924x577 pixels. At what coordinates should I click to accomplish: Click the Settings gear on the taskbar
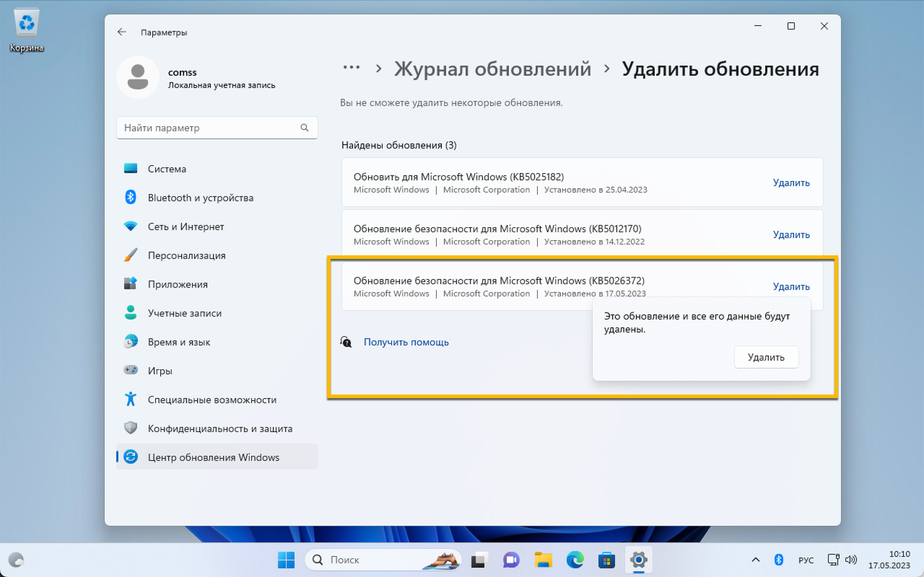(639, 560)
